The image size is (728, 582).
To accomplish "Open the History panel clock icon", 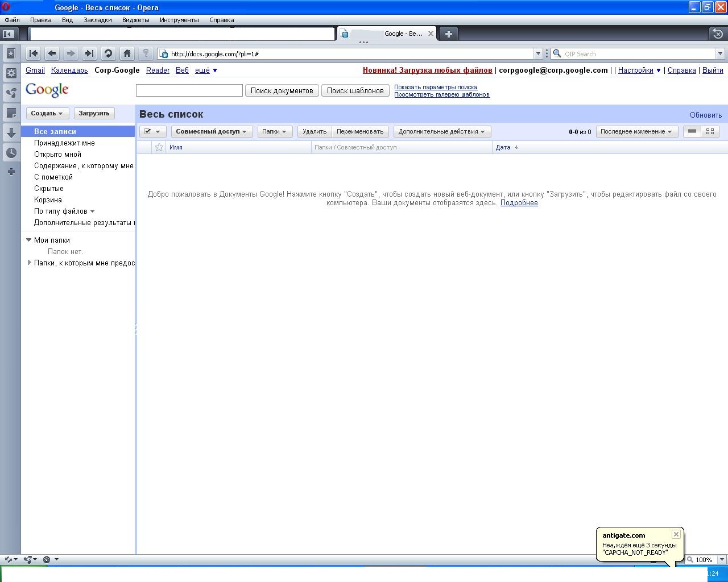I will [x=10, y=152].
